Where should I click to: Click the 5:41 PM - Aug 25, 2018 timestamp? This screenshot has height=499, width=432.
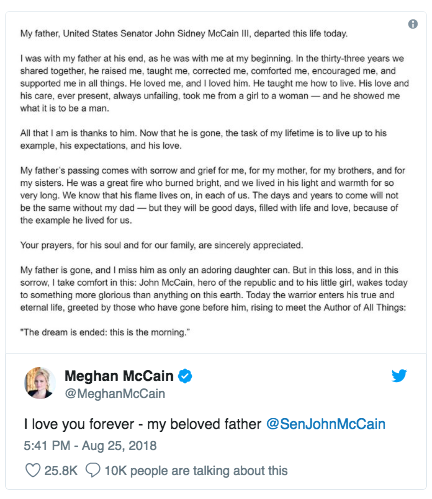pos(90,446)
